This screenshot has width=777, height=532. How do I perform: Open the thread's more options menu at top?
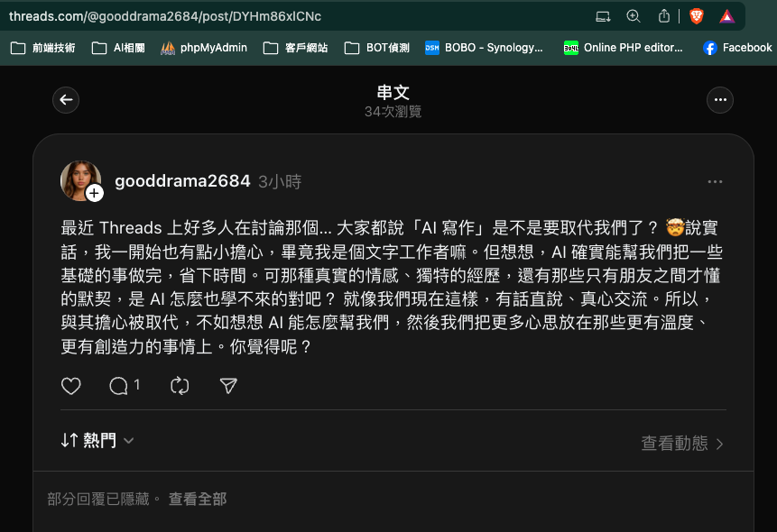pos(720,100)
